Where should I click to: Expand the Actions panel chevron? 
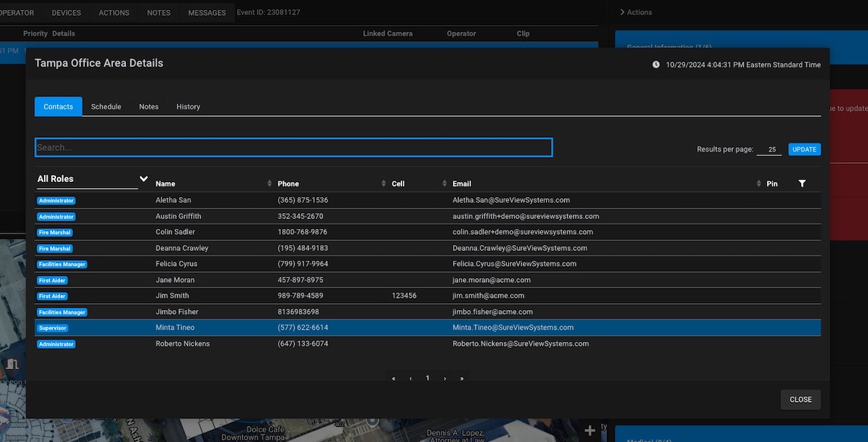(x=622, y=12)
